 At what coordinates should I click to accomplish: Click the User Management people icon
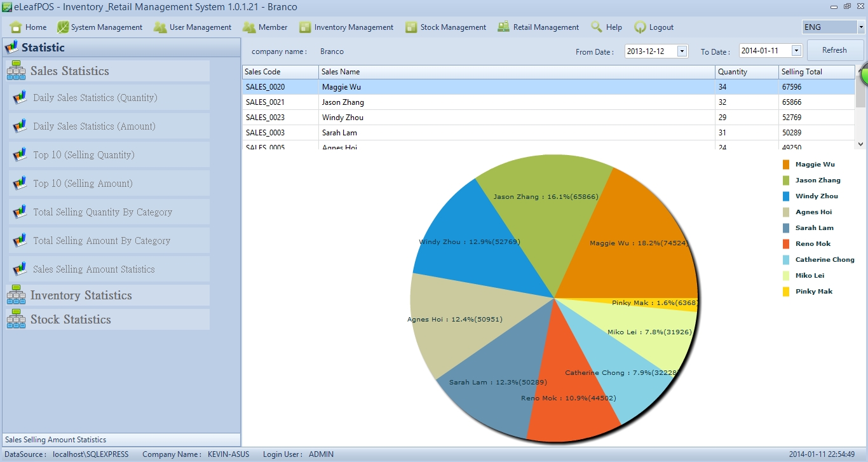coord(160,27)
